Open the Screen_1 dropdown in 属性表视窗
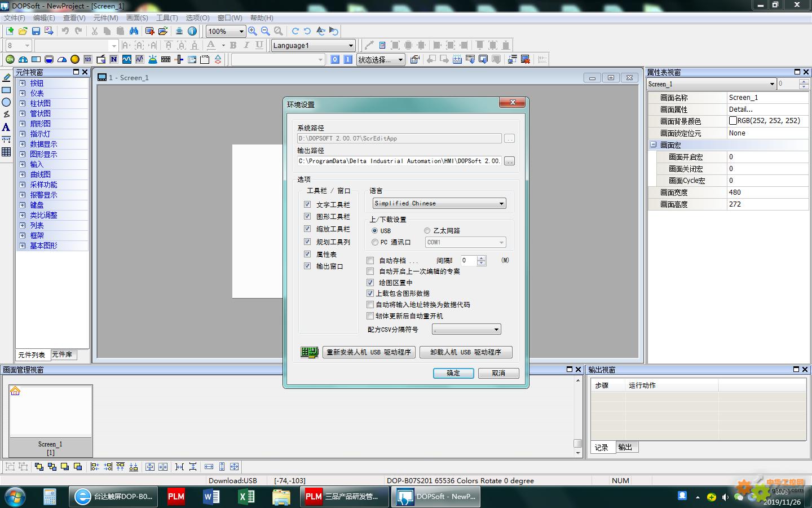 pyautogui.click(x=712, y=84)
